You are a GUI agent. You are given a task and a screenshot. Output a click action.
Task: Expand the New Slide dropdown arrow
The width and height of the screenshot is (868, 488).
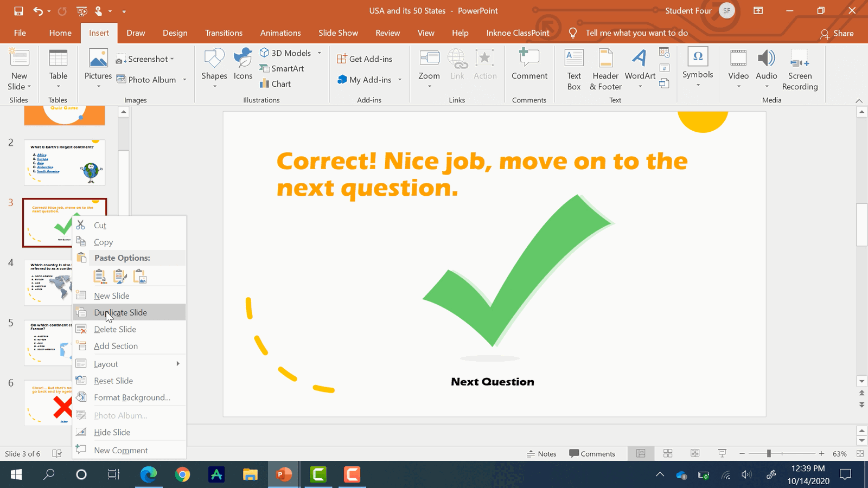coord(29,87)
